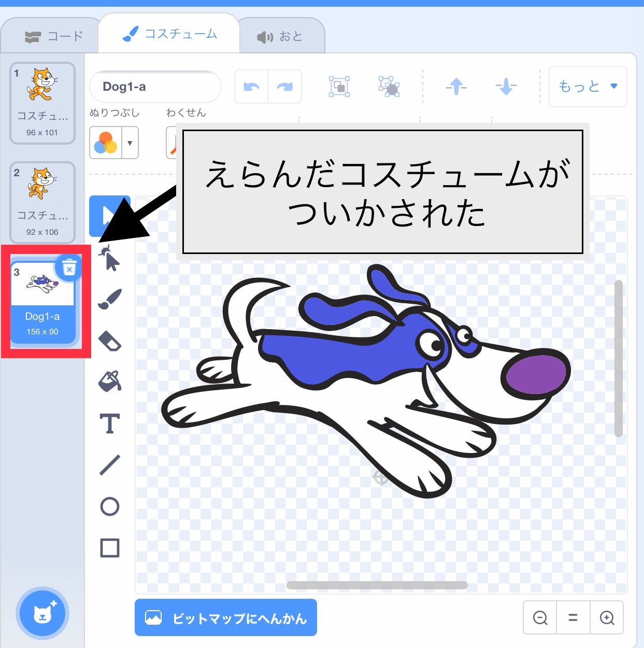Image resolution: width=644 pixels, height=648 pixels.
Task: Pick a color with the ぬりつぶし swatch
Action: 107,143
